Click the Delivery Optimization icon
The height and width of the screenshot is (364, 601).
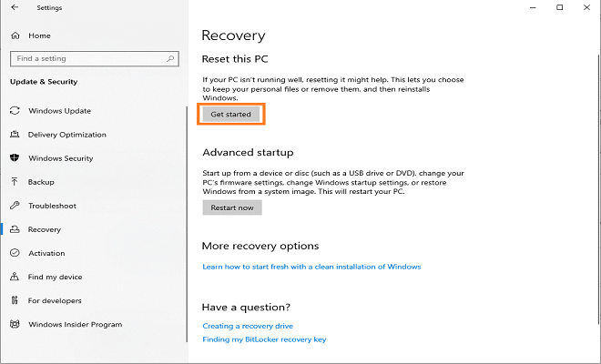pos(15,135)
